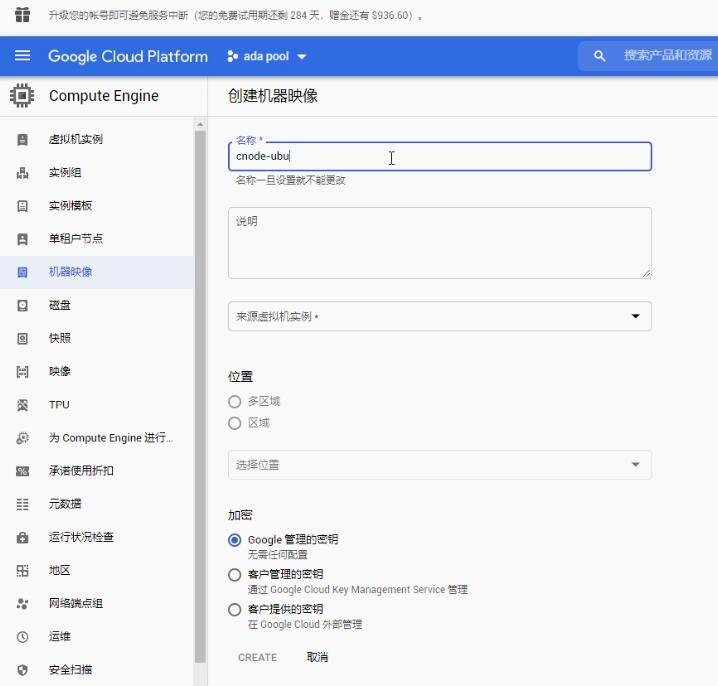
Task: Select the 多区域 radio button
Action: coord(234,402)
